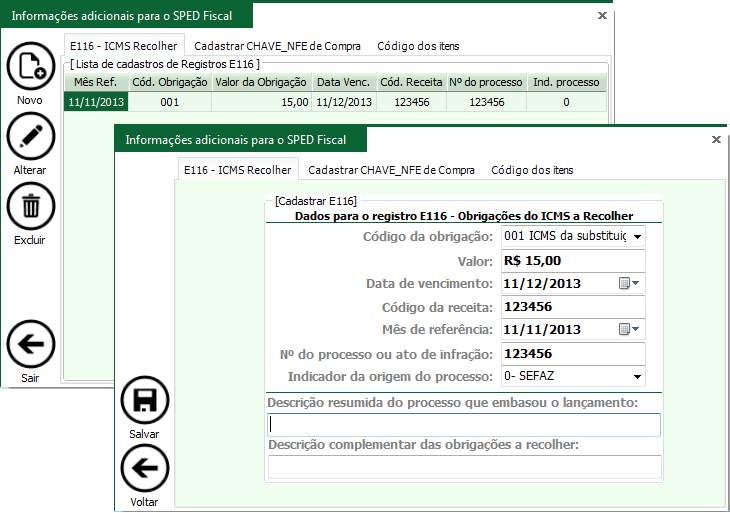Image resolution: width=730 pixels, height=513 pixels.
Task: Close the front Informações adicionais window
Action: point(716,139)
